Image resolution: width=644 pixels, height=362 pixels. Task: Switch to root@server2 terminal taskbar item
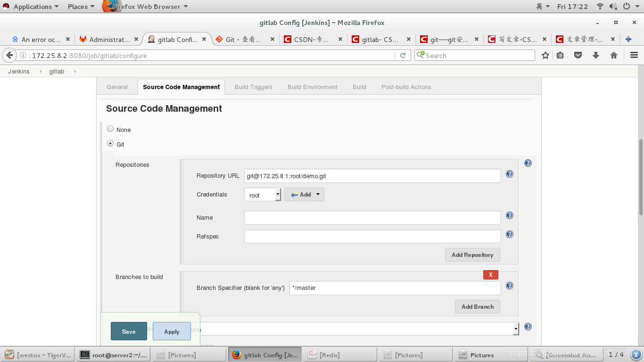(x=114, y=355)
